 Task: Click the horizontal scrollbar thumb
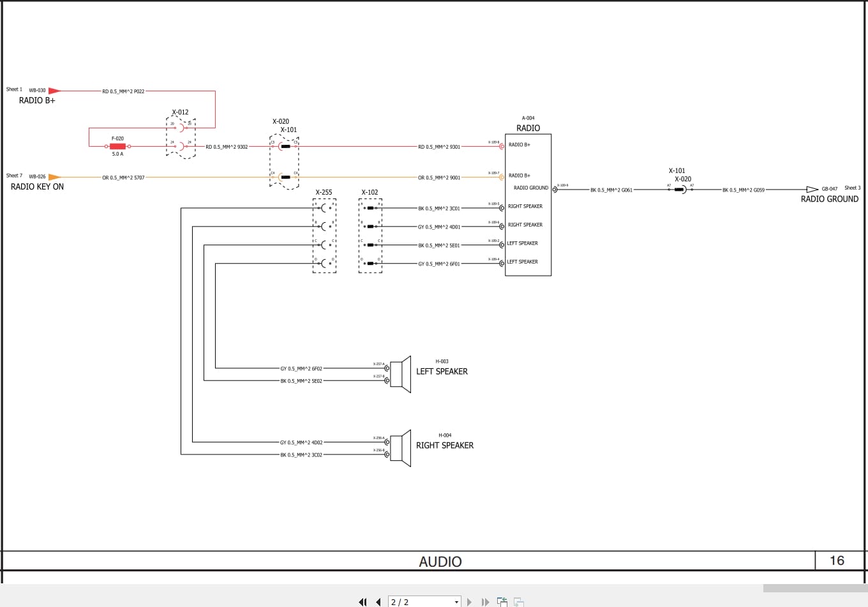815,588
